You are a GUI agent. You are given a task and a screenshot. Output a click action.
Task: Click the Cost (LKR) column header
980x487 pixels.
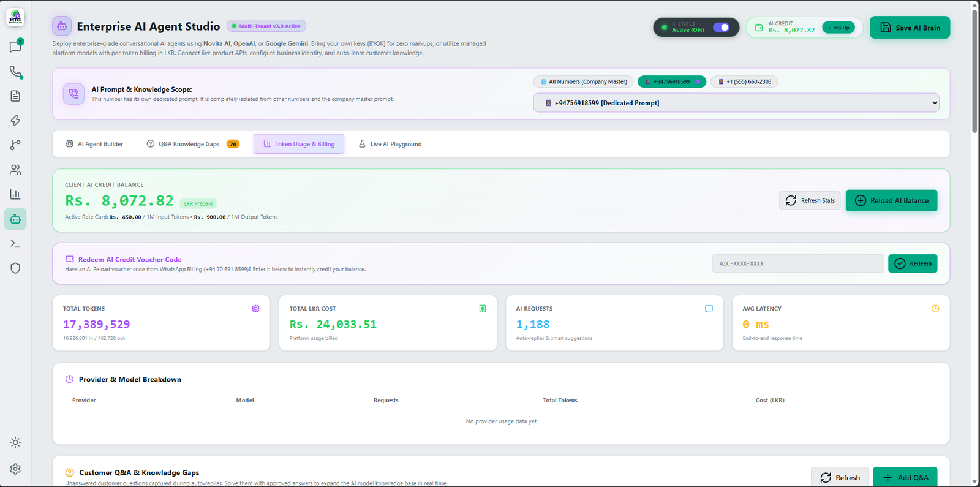[770, 400]
